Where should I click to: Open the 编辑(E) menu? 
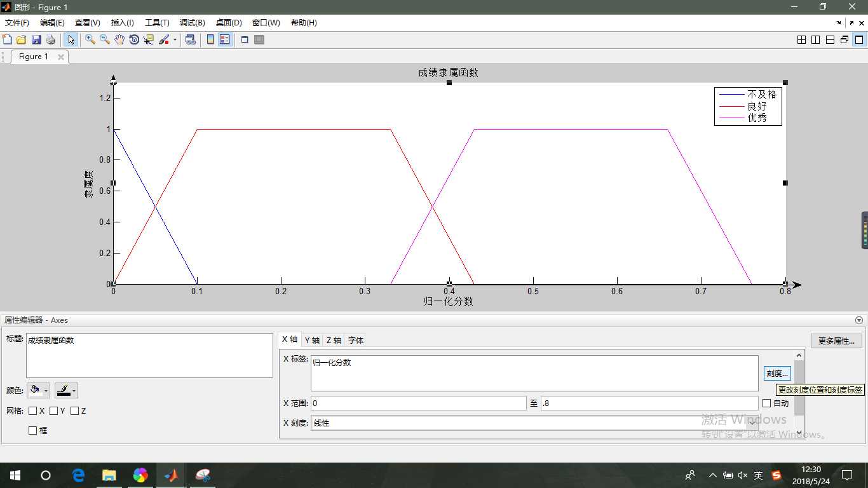(x=52, y=23)
